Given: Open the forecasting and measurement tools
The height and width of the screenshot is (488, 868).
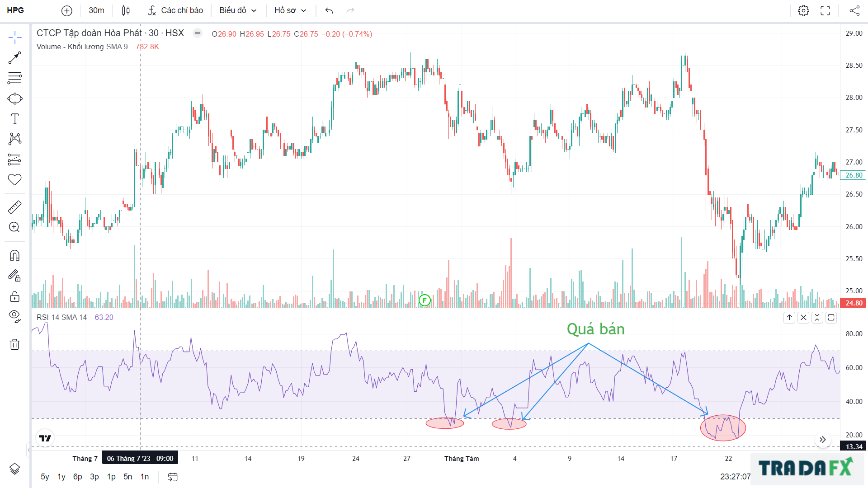Looking at the screenshot, I should [x=15, y=159].
